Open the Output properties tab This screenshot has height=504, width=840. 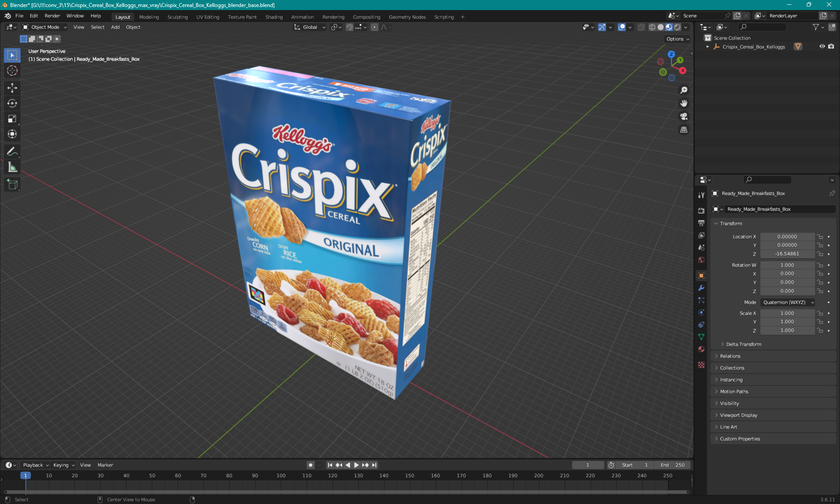coord(701,223)
